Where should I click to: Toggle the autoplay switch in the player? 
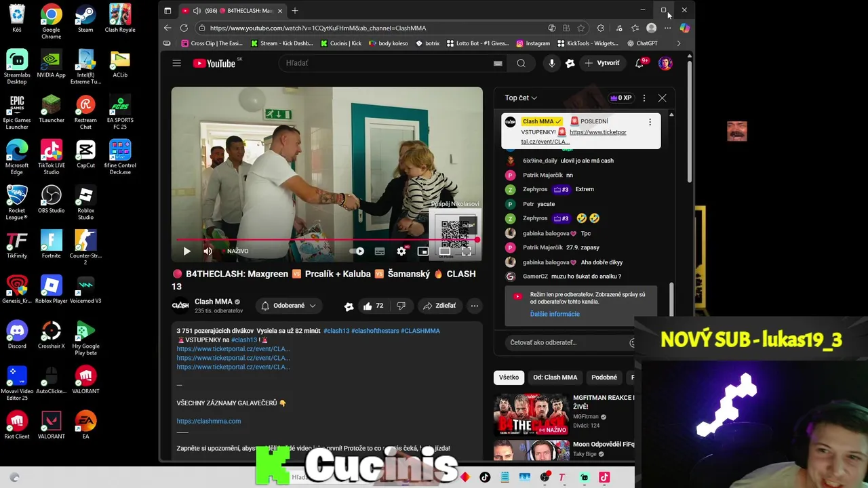[x=357, y=251]
